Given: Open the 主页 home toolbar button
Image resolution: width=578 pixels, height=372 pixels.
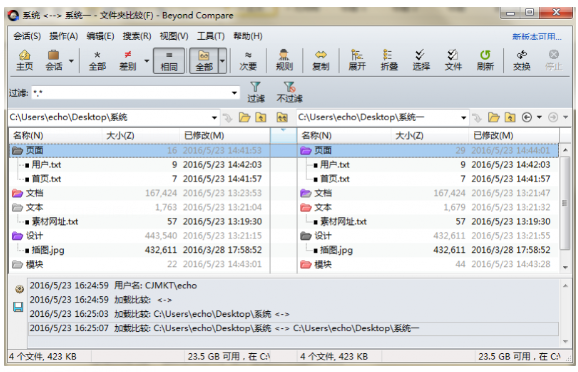Looking at the screenshot, I should pos(24,60).
